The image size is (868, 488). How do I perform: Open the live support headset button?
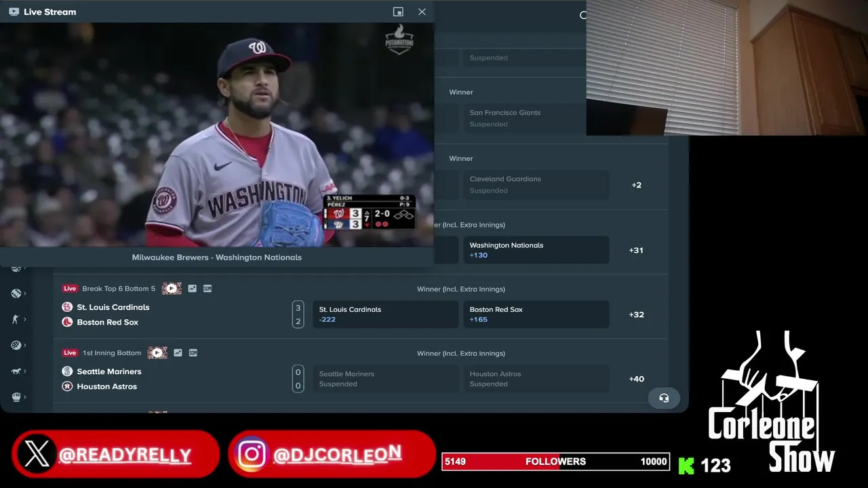tap(664, 398)
